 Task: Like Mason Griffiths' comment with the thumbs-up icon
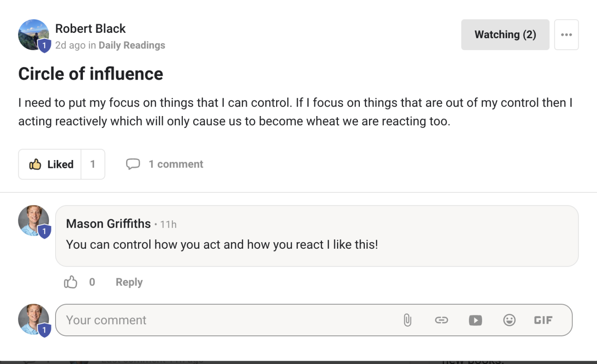pos(70,282)
